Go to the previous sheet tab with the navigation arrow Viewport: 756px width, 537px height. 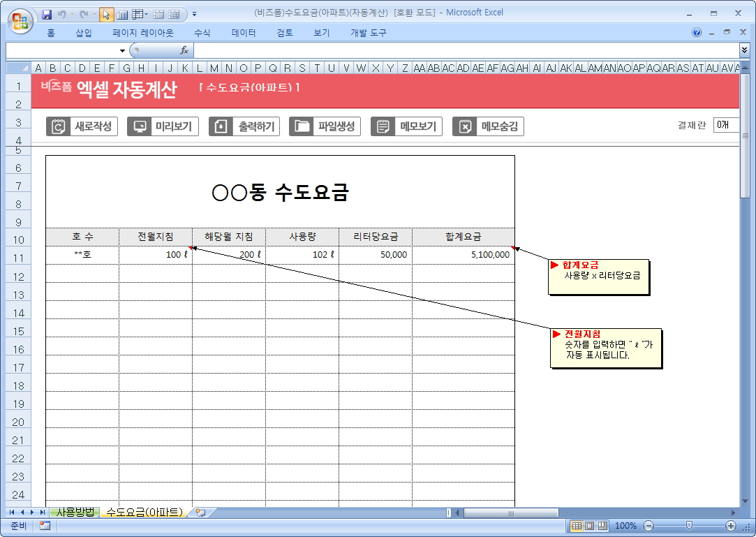tap(22, 513)
